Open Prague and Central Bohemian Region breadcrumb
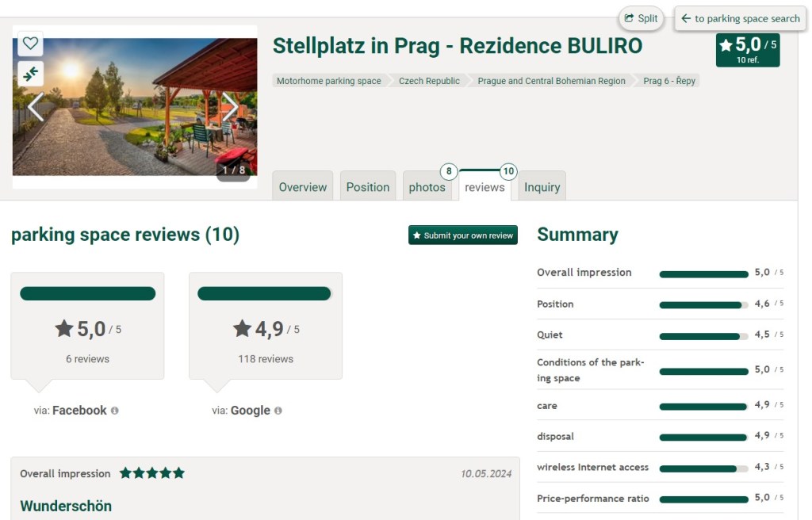This screenshot has height=520, width=812. click(551, 81)
